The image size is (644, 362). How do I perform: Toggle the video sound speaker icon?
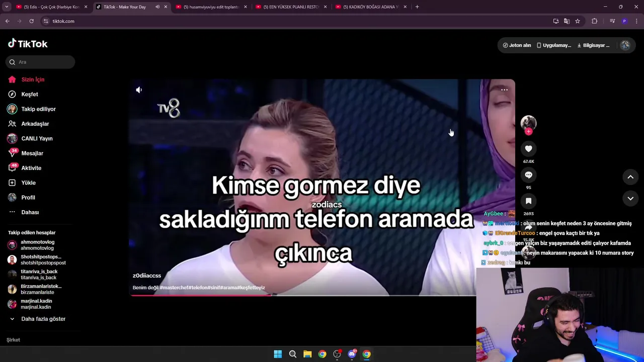click(x=139, y=90)
